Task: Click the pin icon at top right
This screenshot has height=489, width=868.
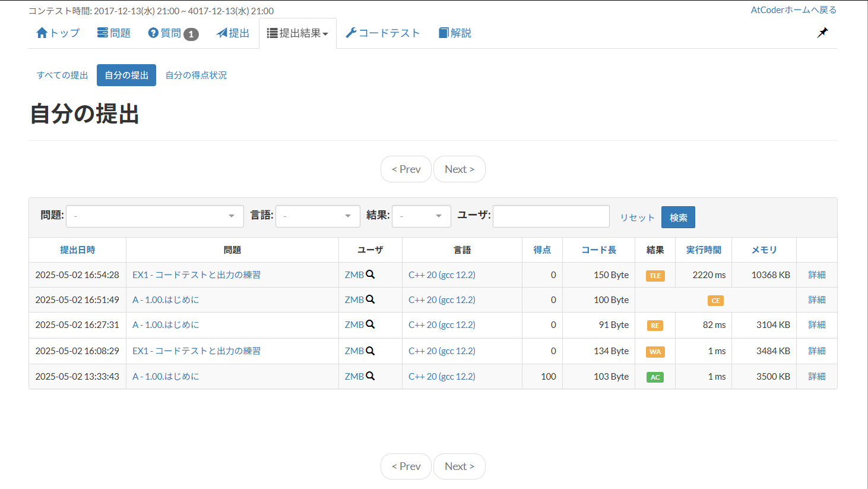Action: coord(822,33)
